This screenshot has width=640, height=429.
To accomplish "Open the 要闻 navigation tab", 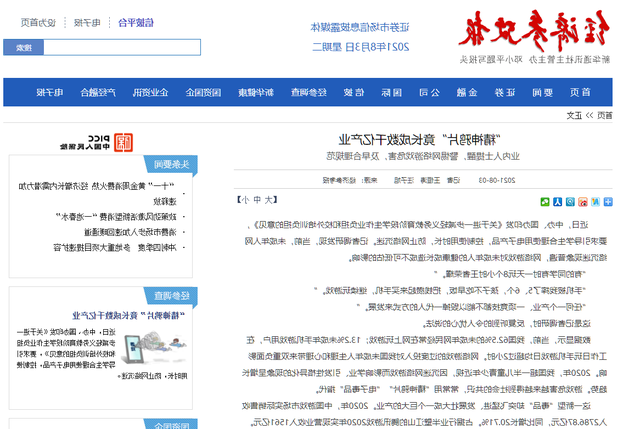I will (544, 93).
